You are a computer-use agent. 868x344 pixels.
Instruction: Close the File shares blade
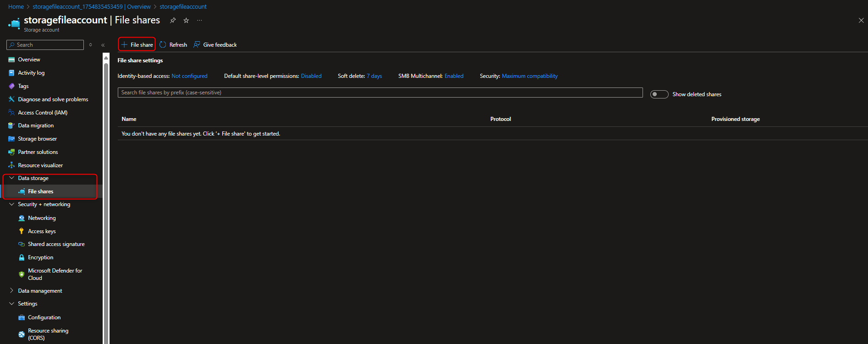(861, 20)
